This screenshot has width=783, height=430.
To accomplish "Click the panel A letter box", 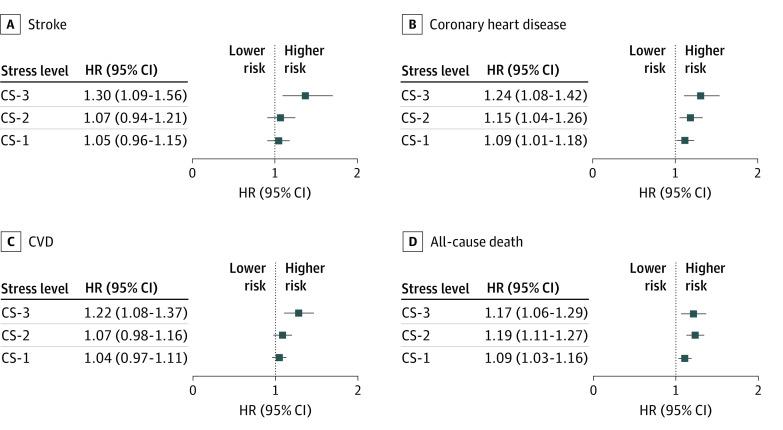I will [12, 18].
